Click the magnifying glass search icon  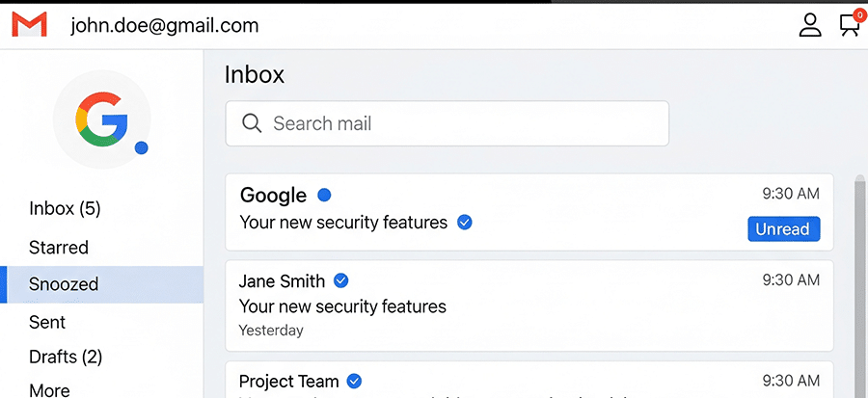pos(252,123)
